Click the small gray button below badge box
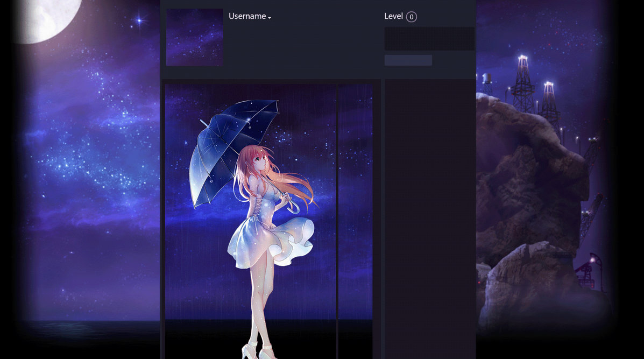Screen dimensions: 644x359 point(408,60)
